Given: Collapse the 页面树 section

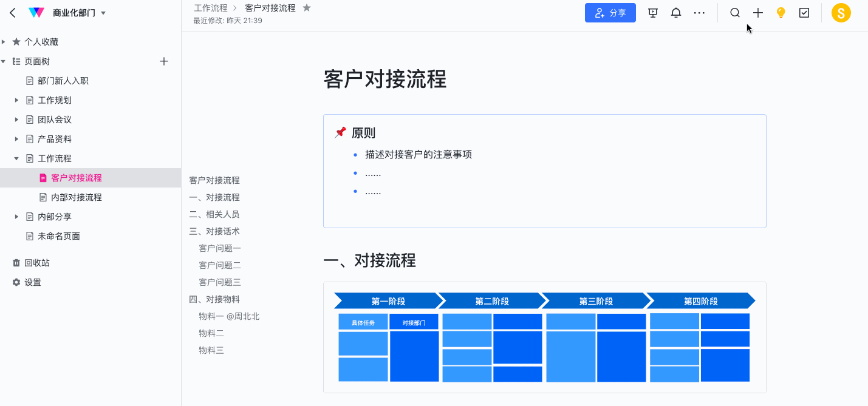Looking at the screenshot, I should pyautogui.click(x=4, y=61).
